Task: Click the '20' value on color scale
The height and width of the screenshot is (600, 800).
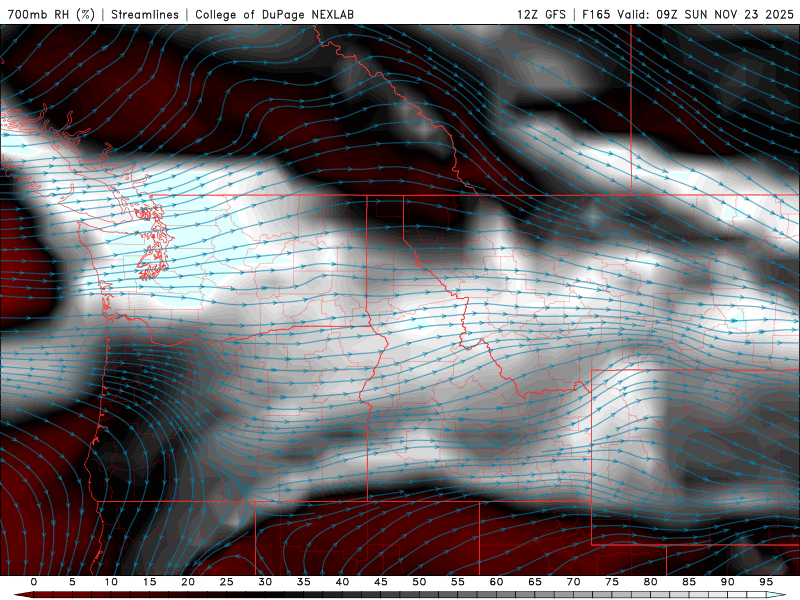Action: [x=188, y=582]
